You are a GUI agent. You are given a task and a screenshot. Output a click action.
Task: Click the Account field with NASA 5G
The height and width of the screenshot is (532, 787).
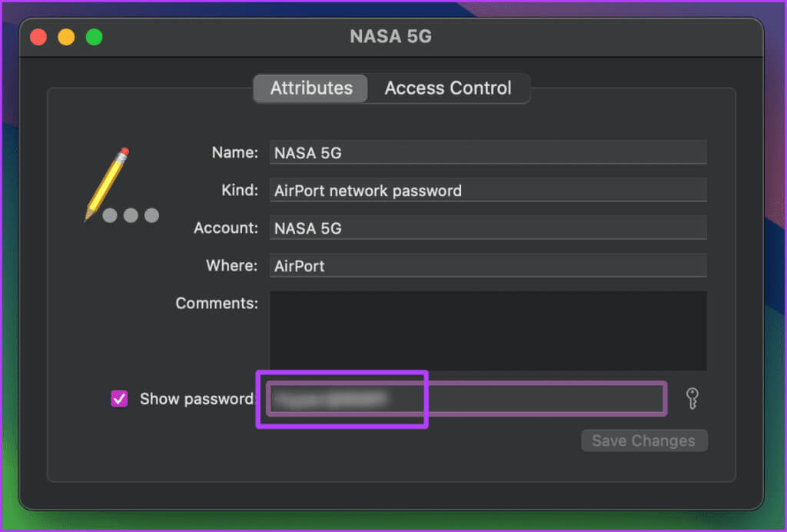click(488, 228)
